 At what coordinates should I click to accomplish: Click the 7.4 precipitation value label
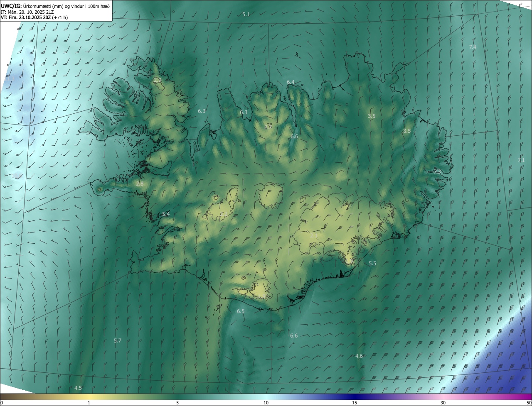[x=473, y=47]
